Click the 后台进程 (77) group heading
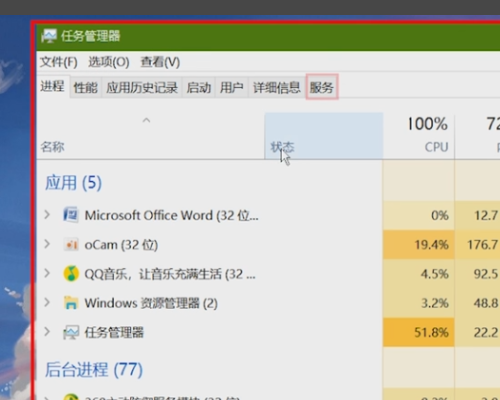 94,370
